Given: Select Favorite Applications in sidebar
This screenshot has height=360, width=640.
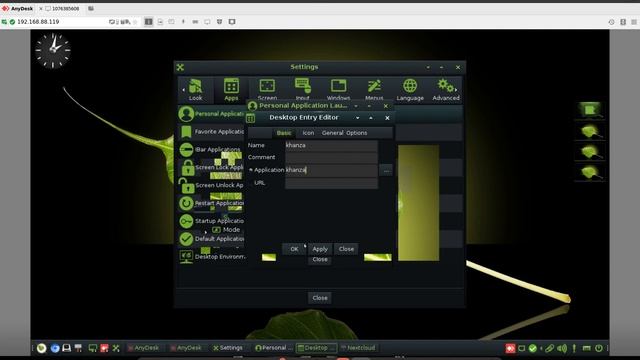Looking at the screenshot, I should 211,131.
